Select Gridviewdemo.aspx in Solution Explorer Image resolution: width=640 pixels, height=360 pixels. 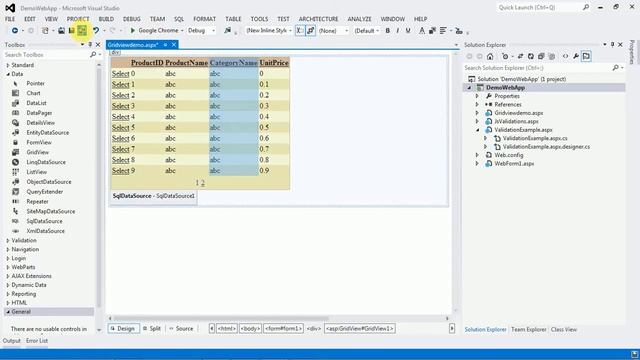click(x=519, y=113)
